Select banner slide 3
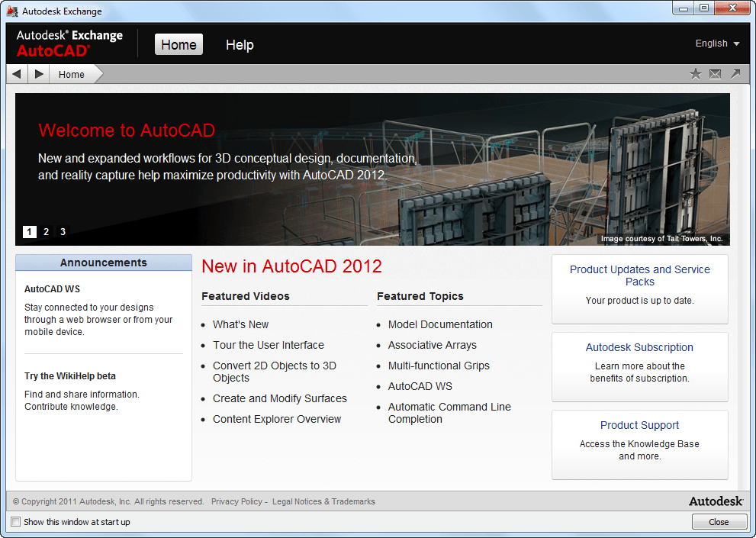Image resolution: width=756 pixels, height=538 pixels. pyautogui.click(x=62, y=231)
